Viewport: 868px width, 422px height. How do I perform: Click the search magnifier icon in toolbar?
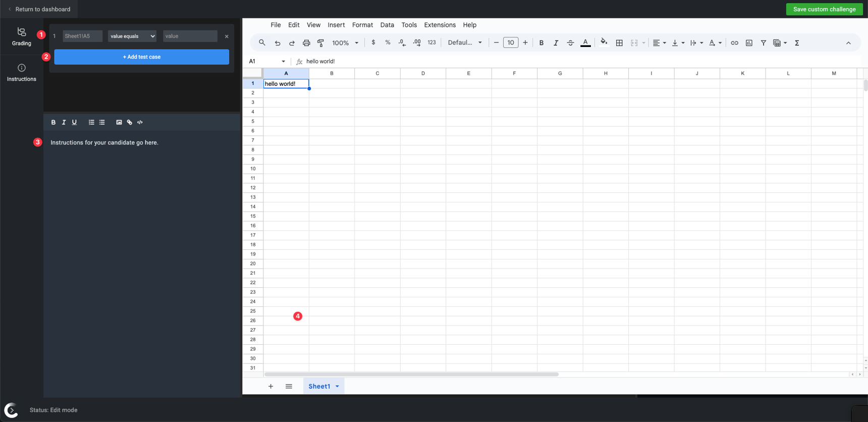coord(262,43)
